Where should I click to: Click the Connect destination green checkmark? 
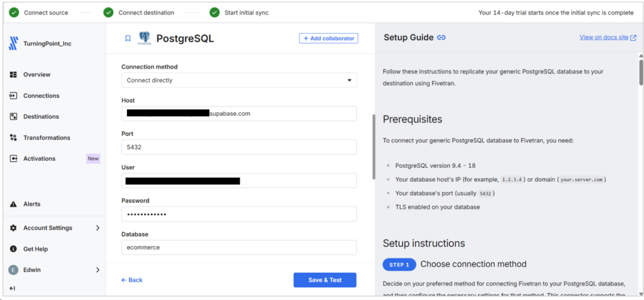[108, 13]
